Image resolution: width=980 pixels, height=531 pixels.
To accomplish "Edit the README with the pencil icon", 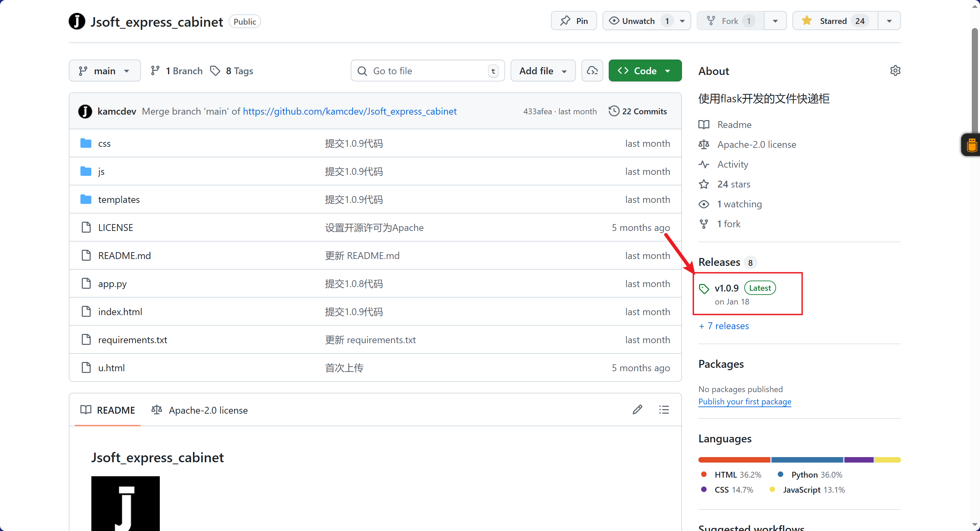I will (x=637, y=410).
